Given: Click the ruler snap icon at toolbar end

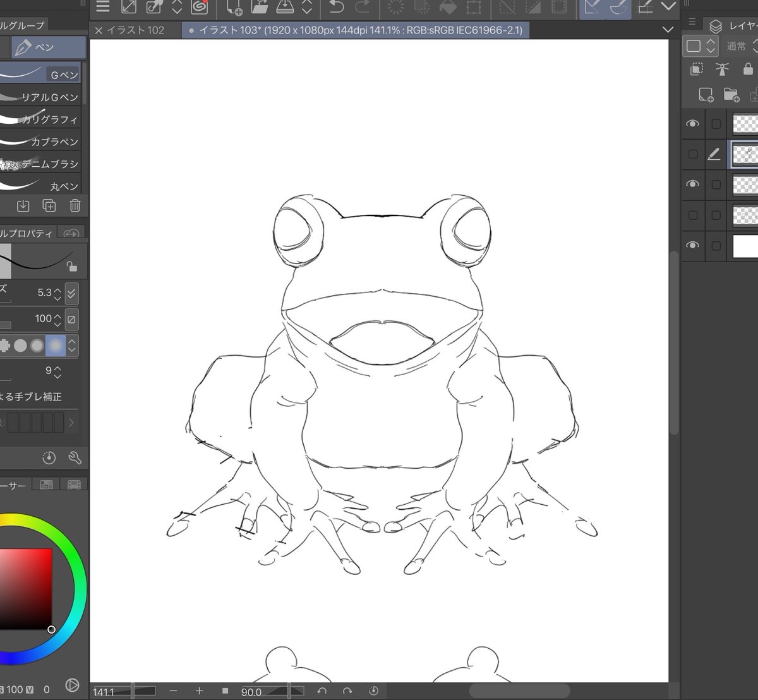Looking at the screenshot, I should 645,7.
